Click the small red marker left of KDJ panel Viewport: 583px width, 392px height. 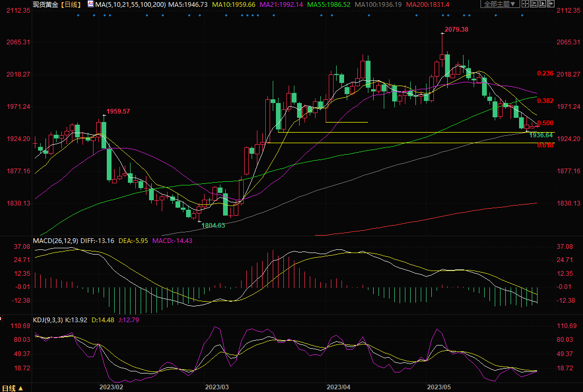tap(1, 320)
